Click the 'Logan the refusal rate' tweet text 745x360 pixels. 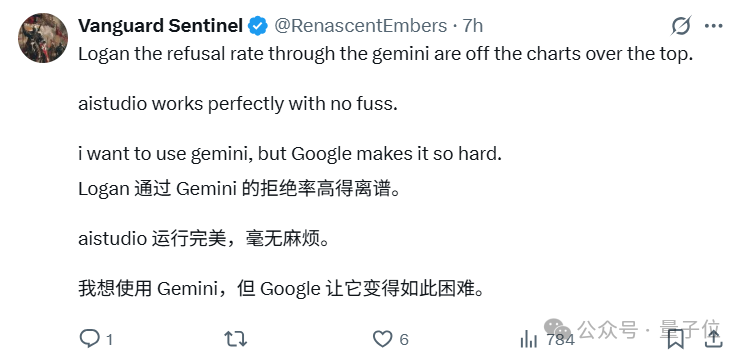click(x=386, y=55)
